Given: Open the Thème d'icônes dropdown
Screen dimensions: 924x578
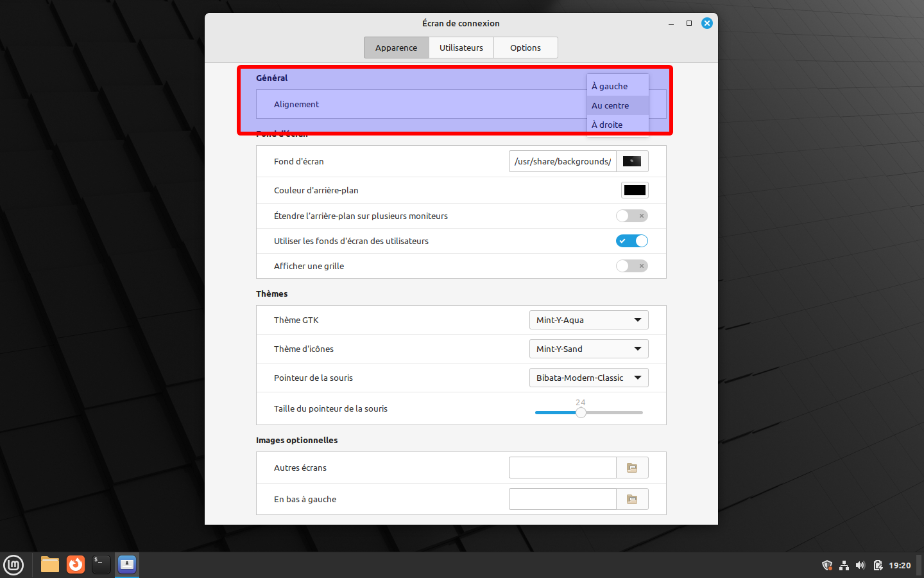Looking at the screenshot, I should [x=588, y=349].
